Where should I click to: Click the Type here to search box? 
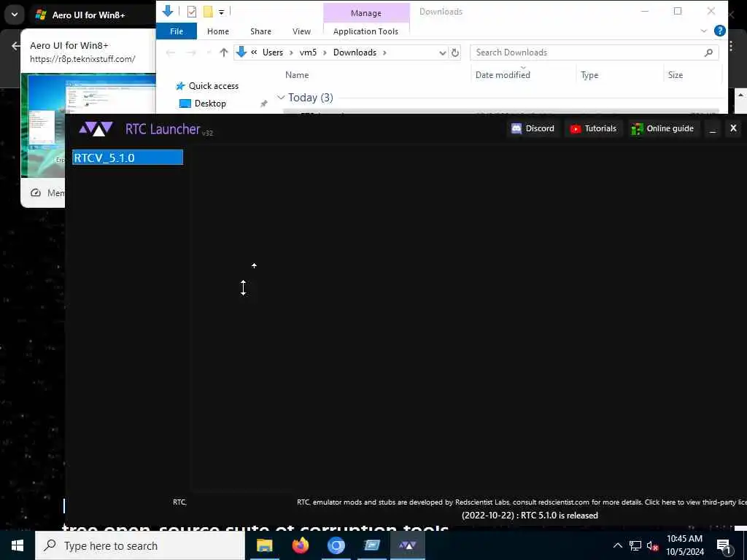(139, 545)
